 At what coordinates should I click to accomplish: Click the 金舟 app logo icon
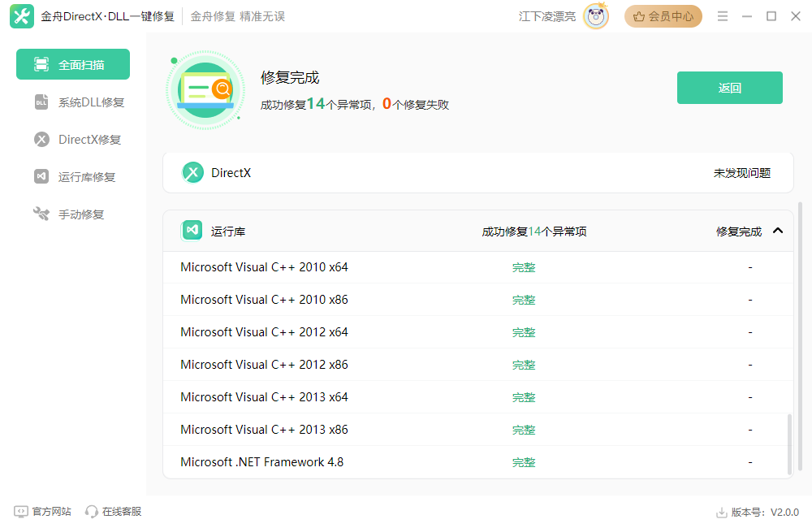pyautogui.click(x=21, y=15)
